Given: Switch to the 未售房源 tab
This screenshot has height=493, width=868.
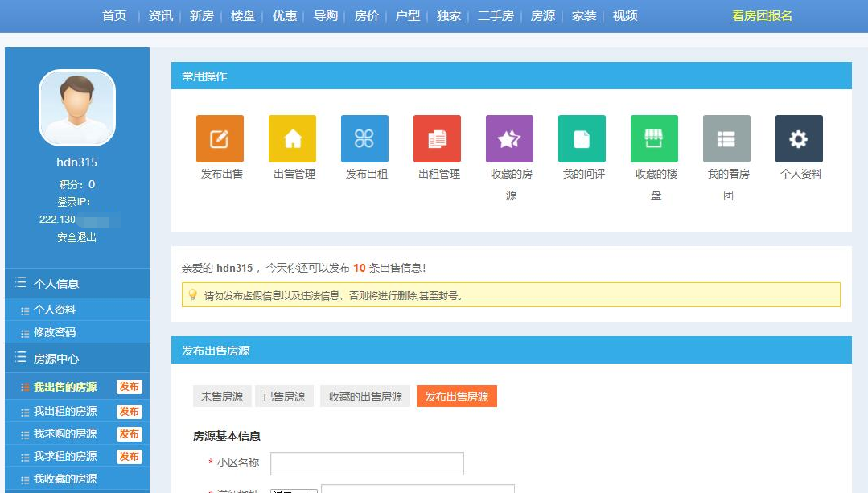Looking at the screenshot, I should pos(221,396).
